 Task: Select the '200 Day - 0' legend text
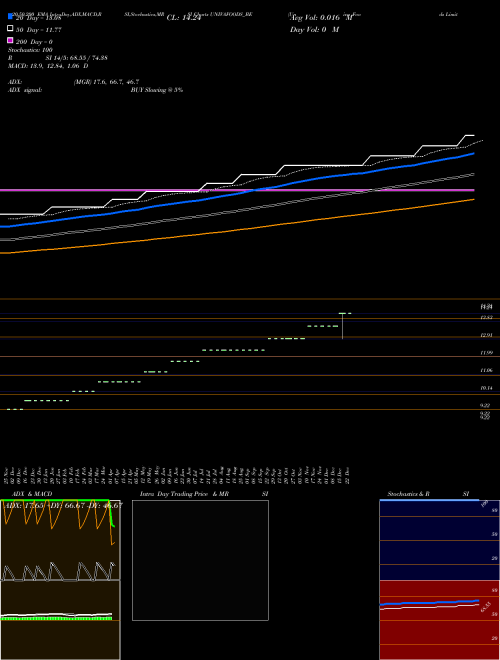coord(35,42)
